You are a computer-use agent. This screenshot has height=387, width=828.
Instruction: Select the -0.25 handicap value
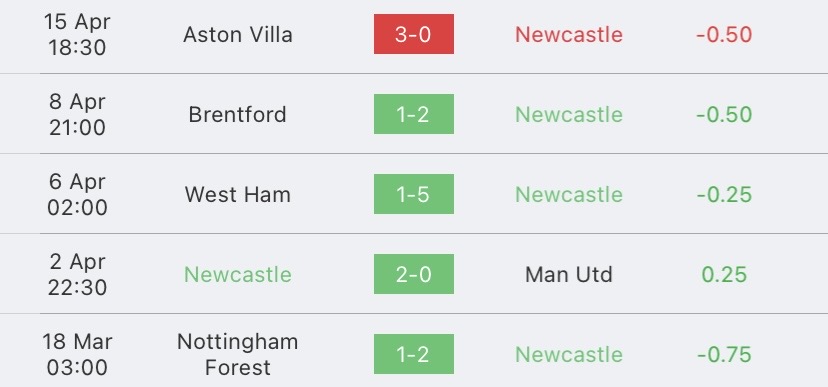coord(724,194)
